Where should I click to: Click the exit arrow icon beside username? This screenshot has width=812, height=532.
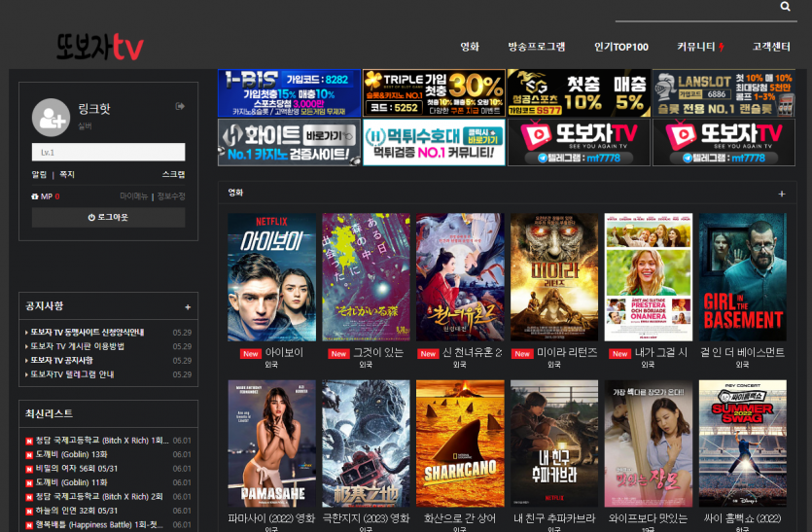(180, 106)
